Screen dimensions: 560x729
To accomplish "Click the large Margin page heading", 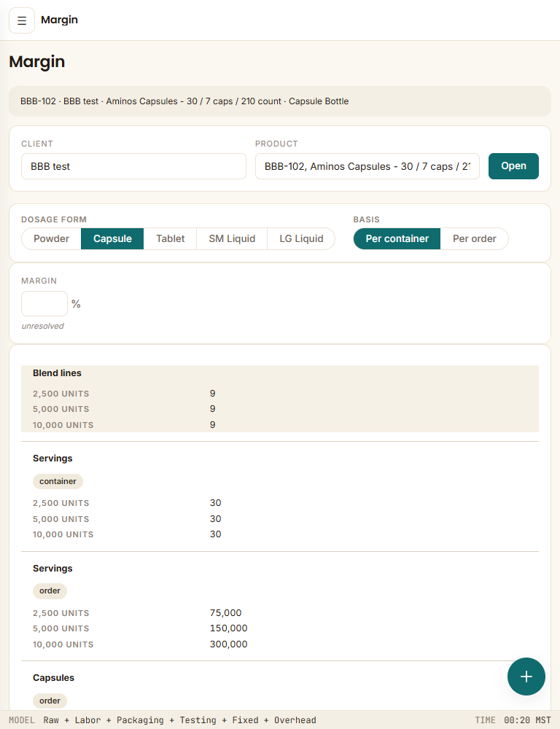I will coord(36,62).
